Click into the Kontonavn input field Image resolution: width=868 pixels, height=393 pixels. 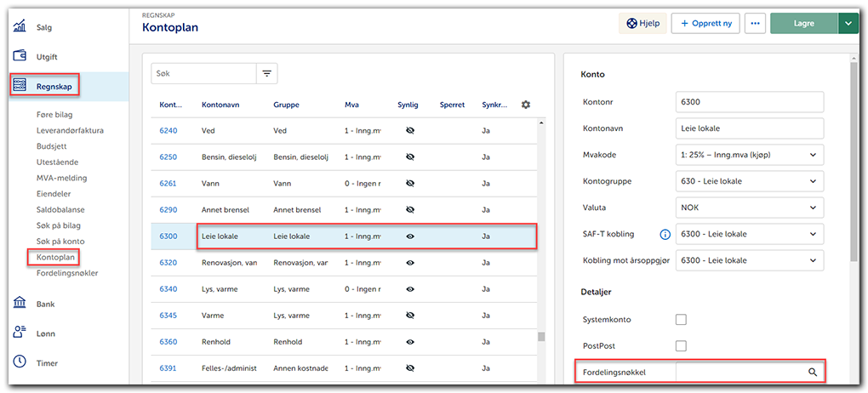click(x=749, y=128)
